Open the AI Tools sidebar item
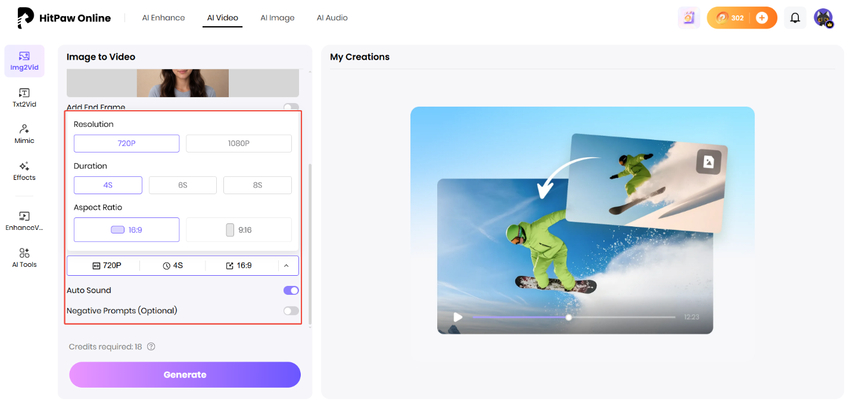This screenshot has height=408, width=853. pos(24,258)
